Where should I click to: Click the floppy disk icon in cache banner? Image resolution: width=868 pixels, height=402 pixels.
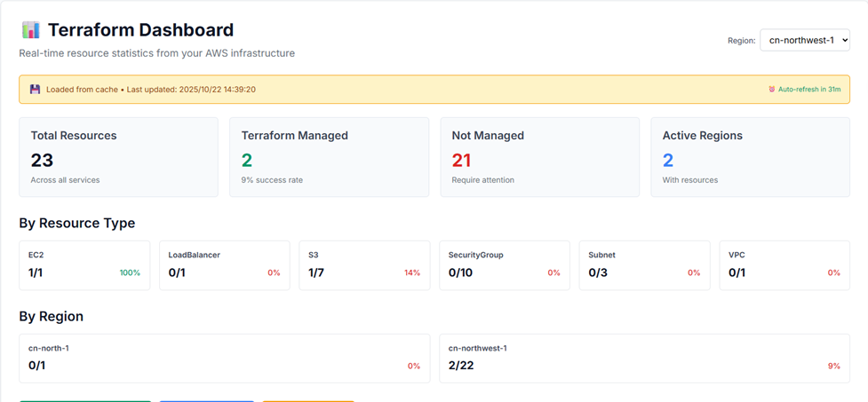36,90
